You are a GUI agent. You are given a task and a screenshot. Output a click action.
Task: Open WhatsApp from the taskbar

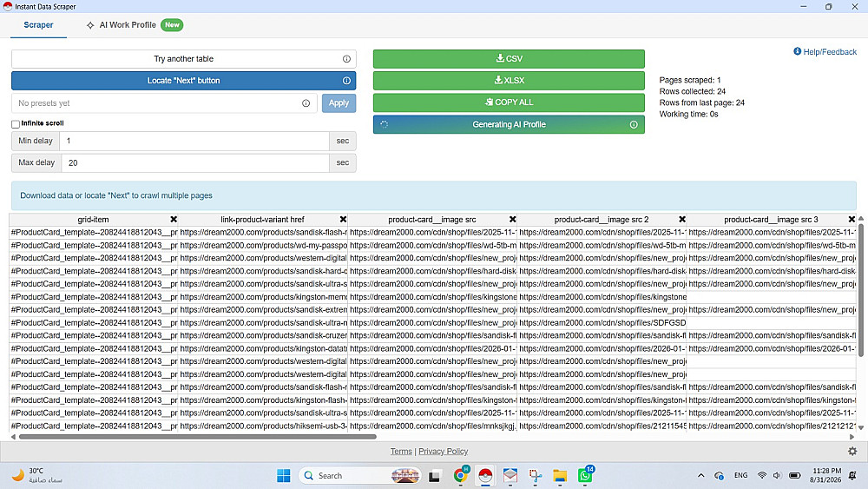585,475
